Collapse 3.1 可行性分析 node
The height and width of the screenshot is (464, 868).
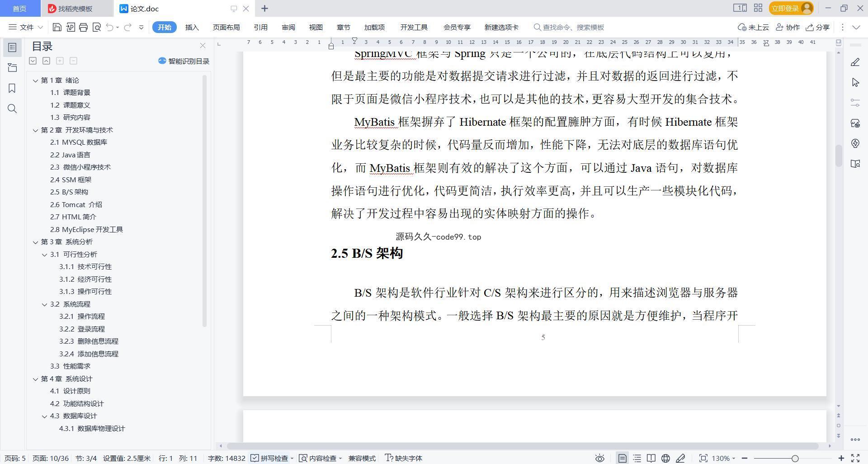(44, 255)
